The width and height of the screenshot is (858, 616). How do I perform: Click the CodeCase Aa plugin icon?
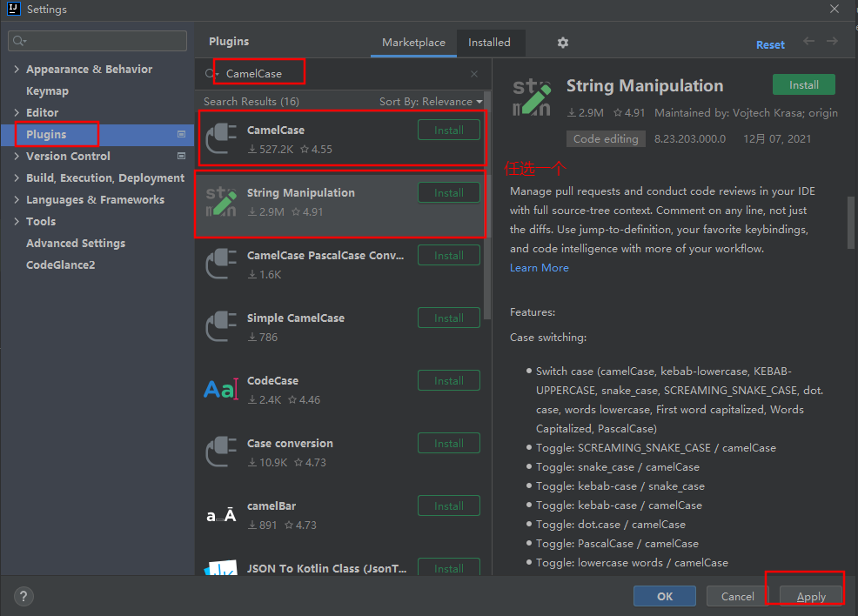[221, 390]
